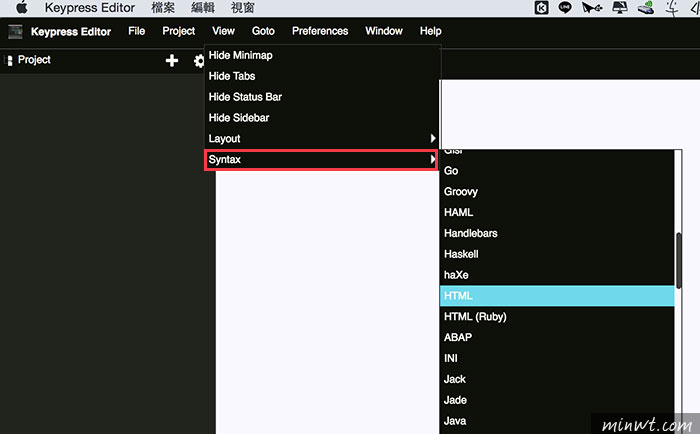Open the 視窗 menu
The width and height of the screenshot is (700, 434).
[x=242, y=8]
